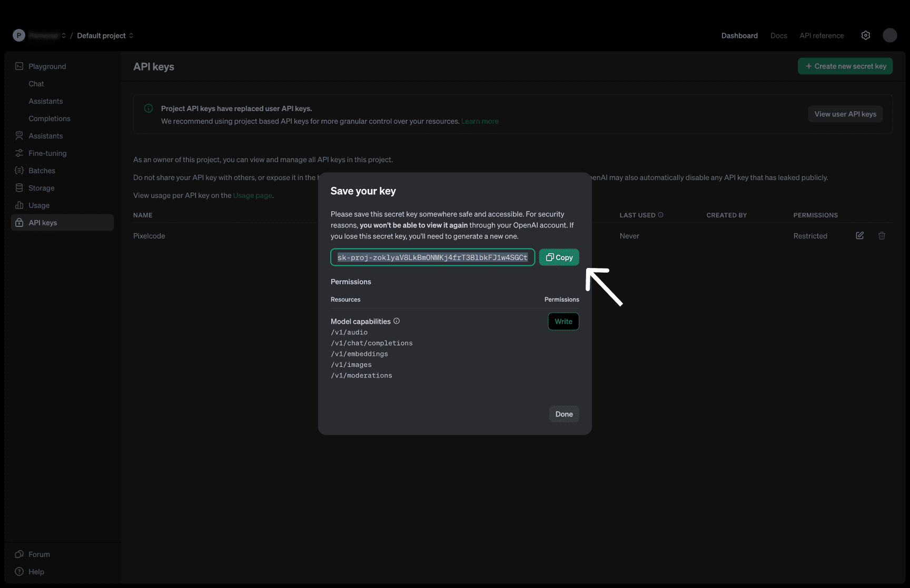The height and width of the screenshot is (588, 910).
Task: Click the /v1/moderations endpoint text
Action: click(x=361, y=375)
